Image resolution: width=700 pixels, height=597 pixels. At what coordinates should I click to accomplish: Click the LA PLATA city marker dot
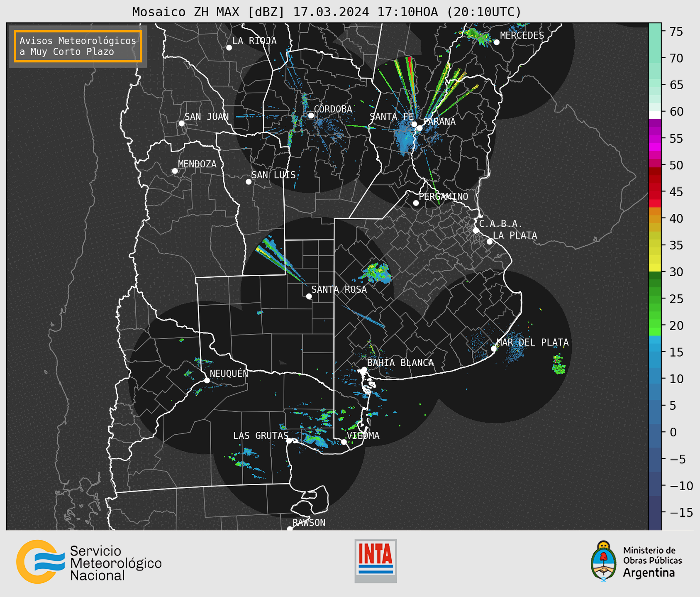click(490, 242)
